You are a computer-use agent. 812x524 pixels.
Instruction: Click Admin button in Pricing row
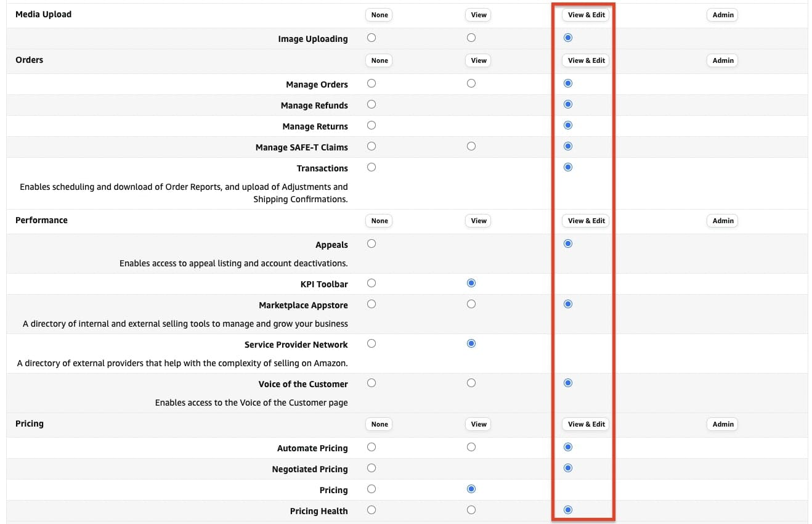tap(723, 424)
